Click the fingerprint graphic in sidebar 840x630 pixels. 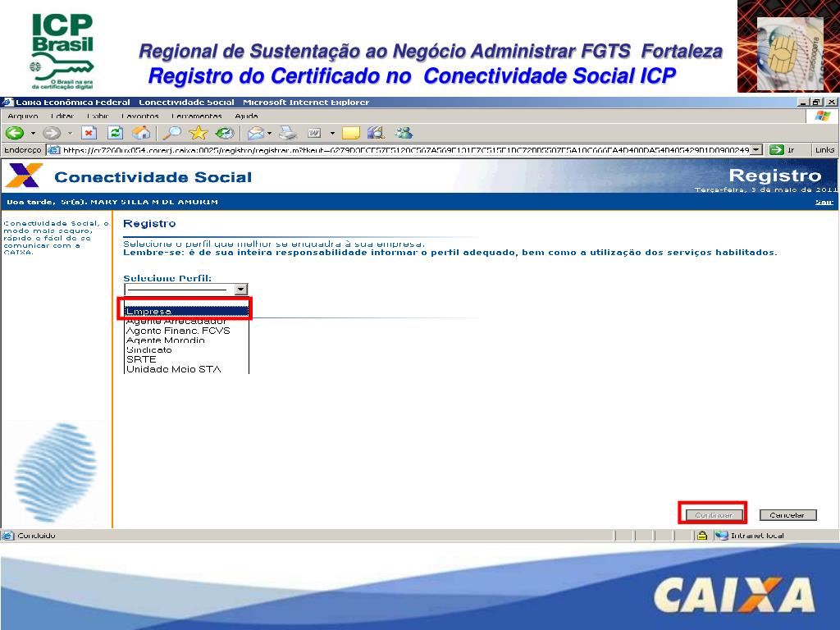click(56, 473)
